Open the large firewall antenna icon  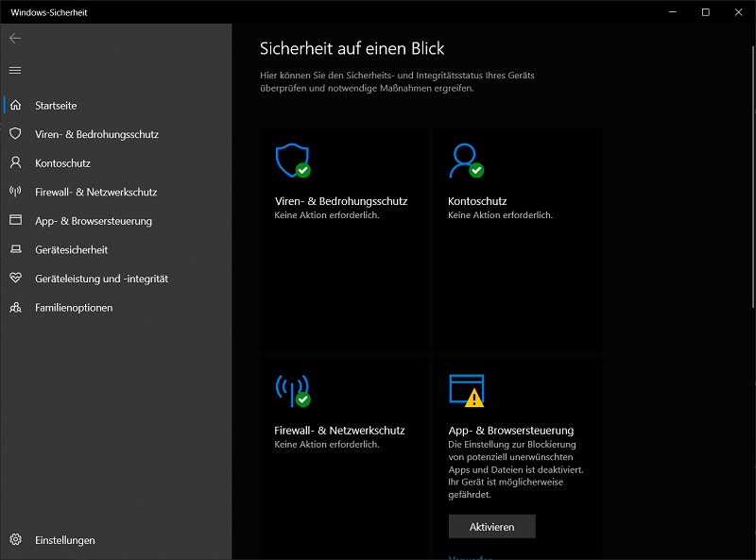point(293,390)
